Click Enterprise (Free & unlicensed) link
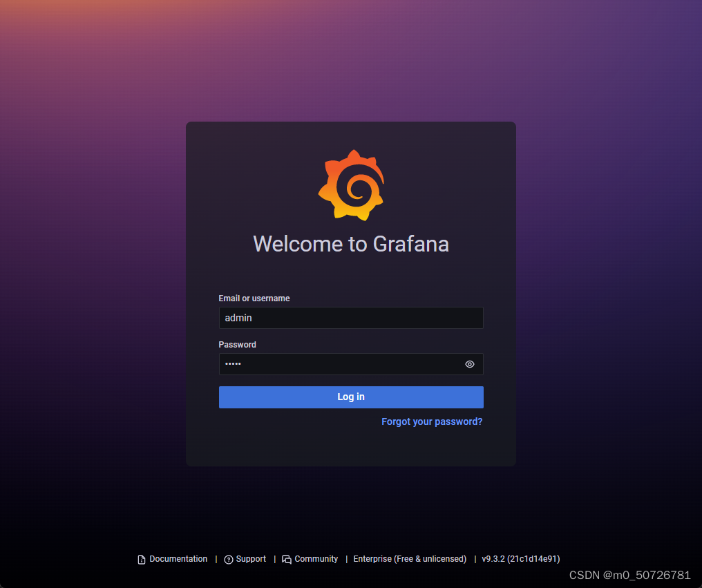This screenshot has width=702, height=588. click(410, 559)
